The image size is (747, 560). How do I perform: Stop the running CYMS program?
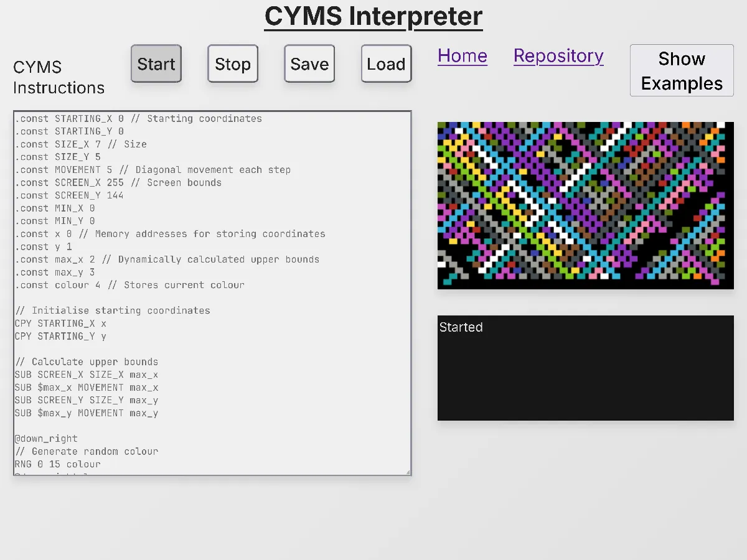(232, 63)
